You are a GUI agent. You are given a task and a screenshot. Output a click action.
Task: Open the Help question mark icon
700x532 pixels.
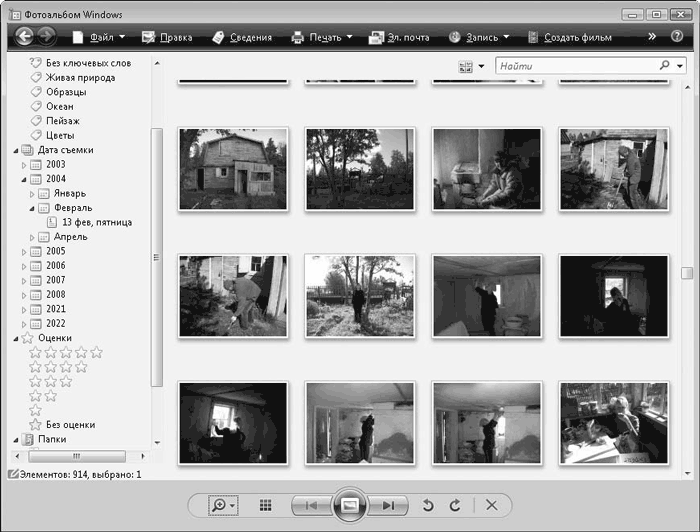click(x=676, y=37)
